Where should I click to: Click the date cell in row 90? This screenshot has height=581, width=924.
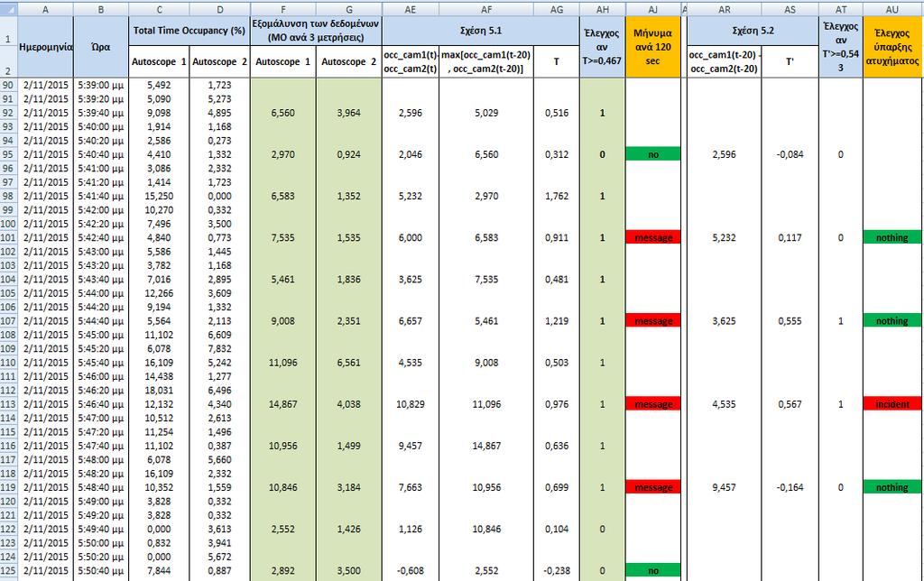pos(45,85)
